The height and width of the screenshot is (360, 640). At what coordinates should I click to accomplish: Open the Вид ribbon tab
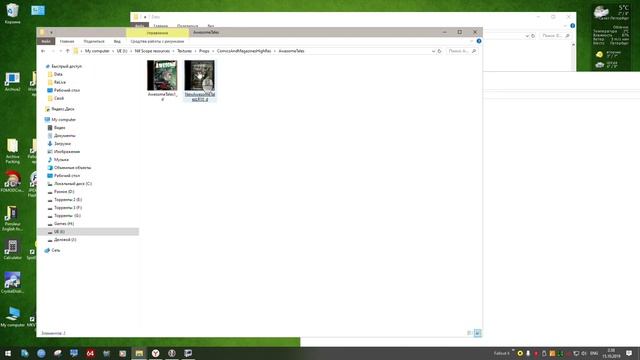[117, 41]
